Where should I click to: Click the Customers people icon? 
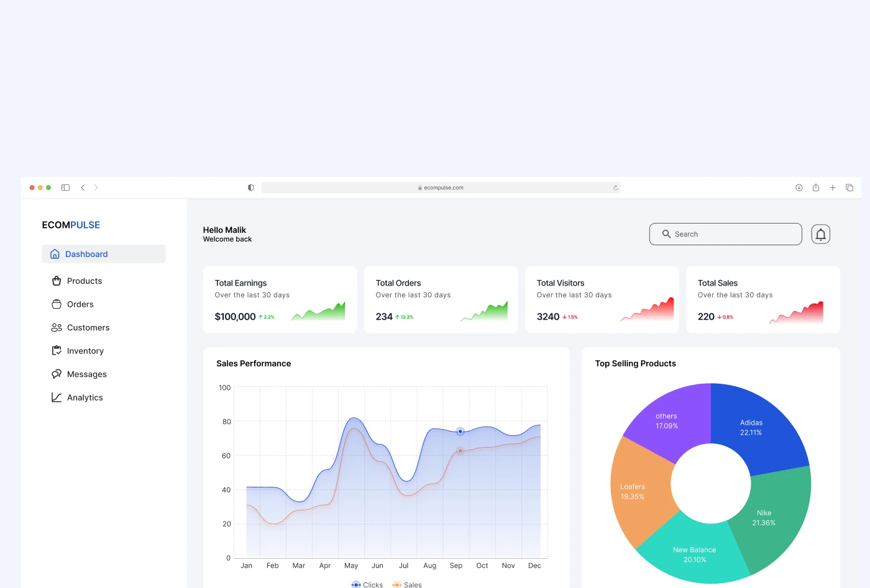point(57,327)
